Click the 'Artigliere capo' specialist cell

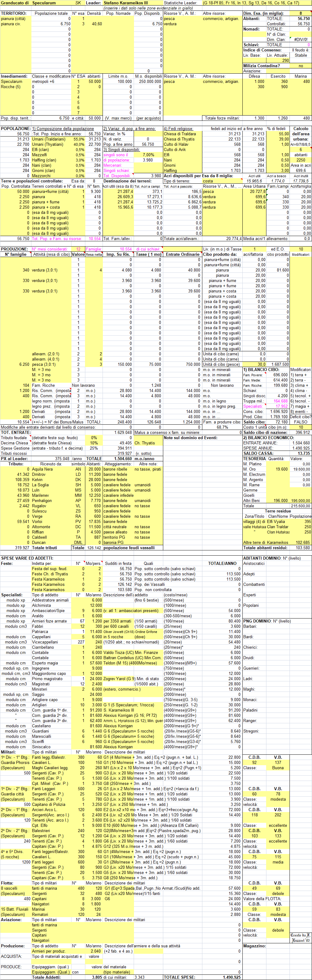click(45, 700)
